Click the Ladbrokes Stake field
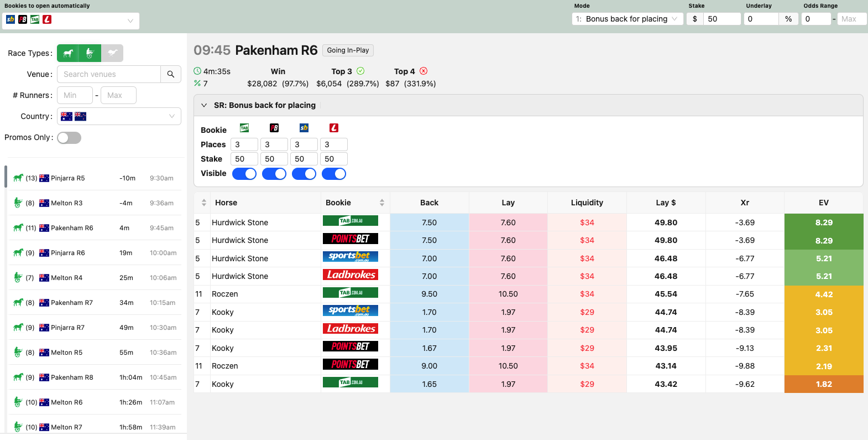 click(334, 159)
